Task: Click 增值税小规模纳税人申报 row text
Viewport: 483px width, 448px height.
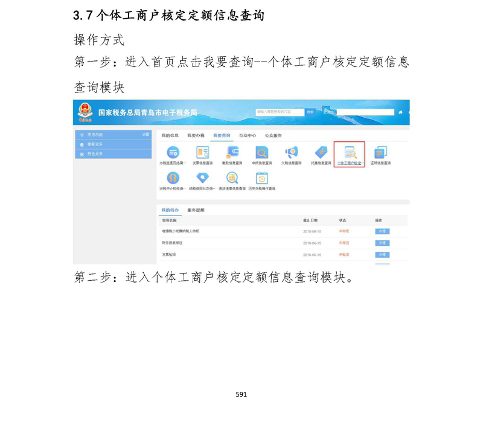Action: (181, 231)
